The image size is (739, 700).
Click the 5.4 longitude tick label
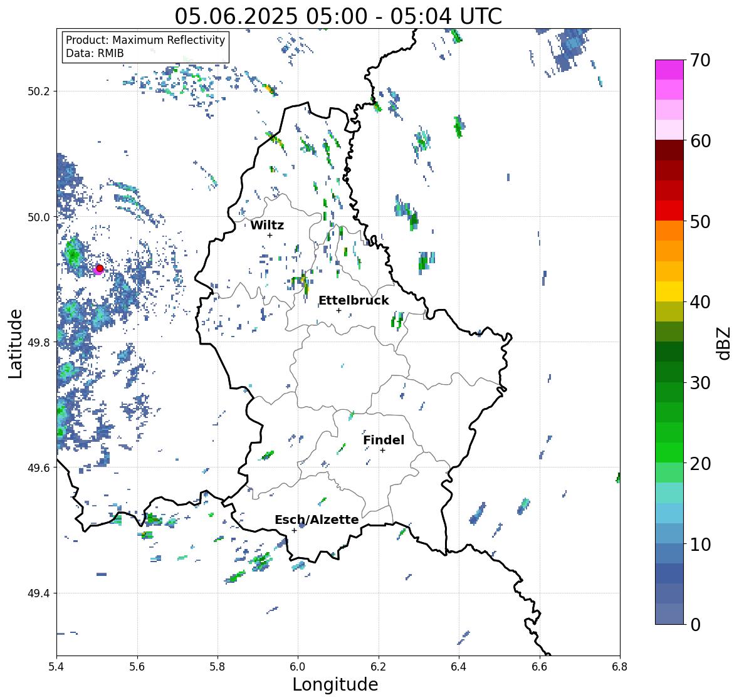pyautogui.click(x=56, y=666)
